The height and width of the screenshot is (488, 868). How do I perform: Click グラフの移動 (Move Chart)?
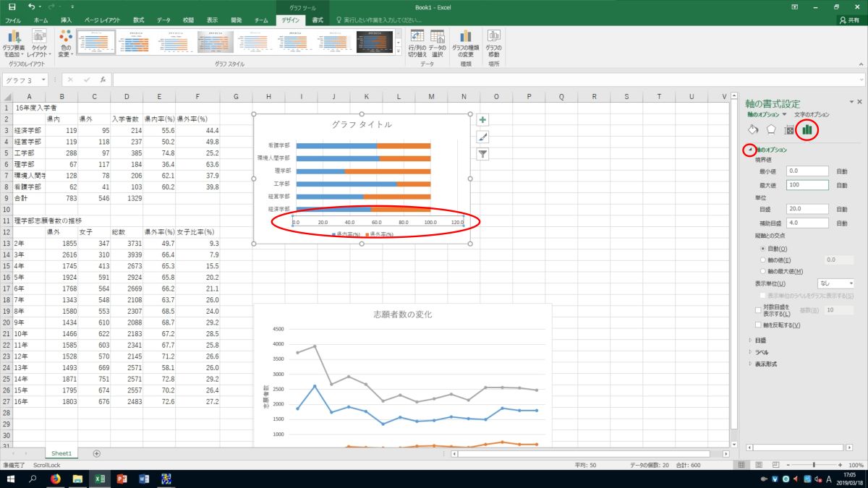click(x=494, y=43)
